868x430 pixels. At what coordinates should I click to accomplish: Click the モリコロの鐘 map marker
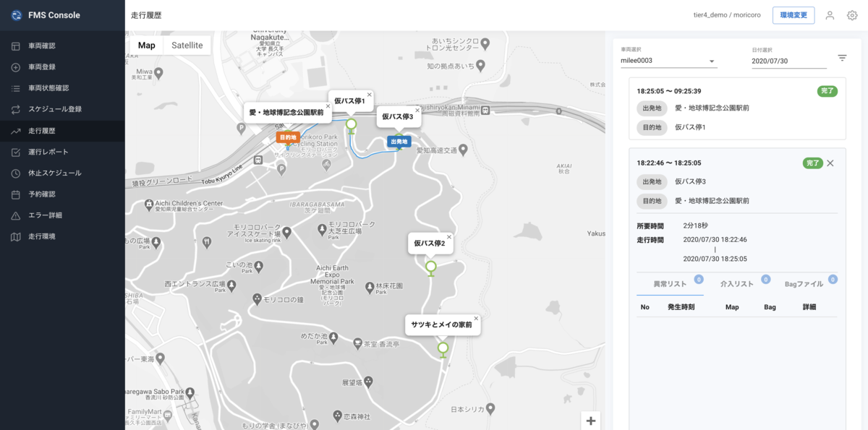(255, 298)
